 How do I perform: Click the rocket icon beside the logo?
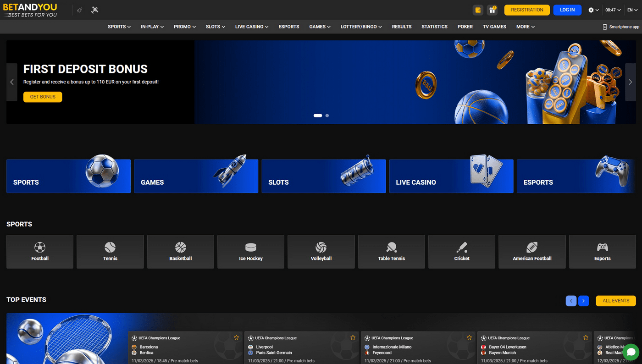coord(80,10)
